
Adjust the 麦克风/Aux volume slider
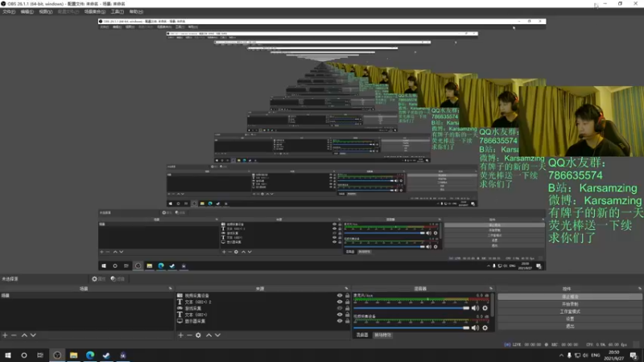click(x=411, y=308)
